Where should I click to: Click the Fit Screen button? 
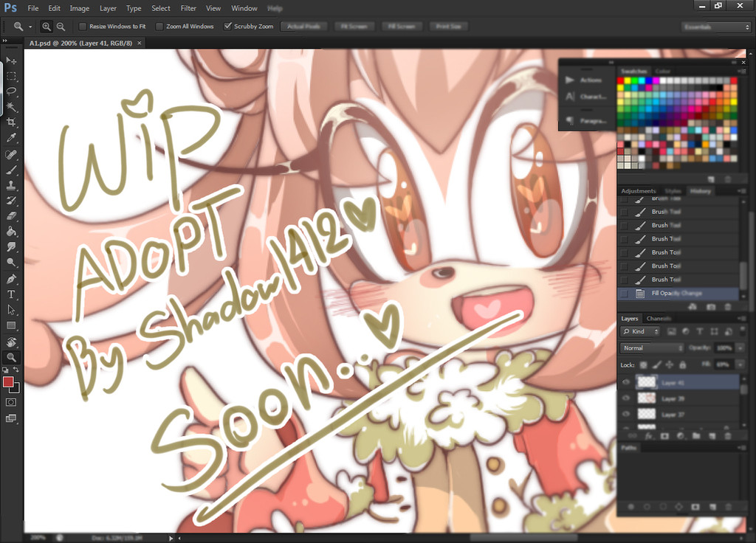pos(354,27)
